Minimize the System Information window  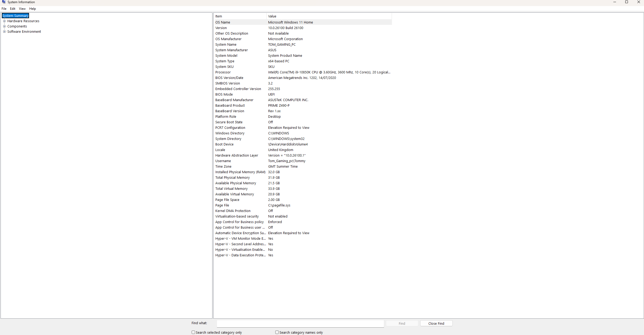[615, 2]
